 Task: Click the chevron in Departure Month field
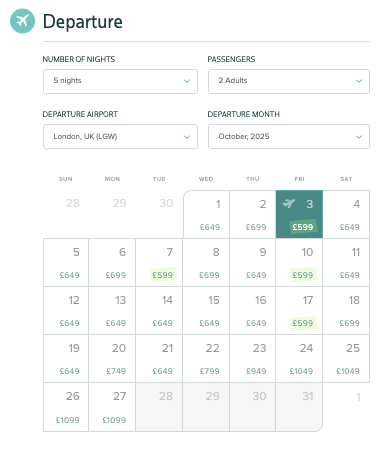[359, 137]
